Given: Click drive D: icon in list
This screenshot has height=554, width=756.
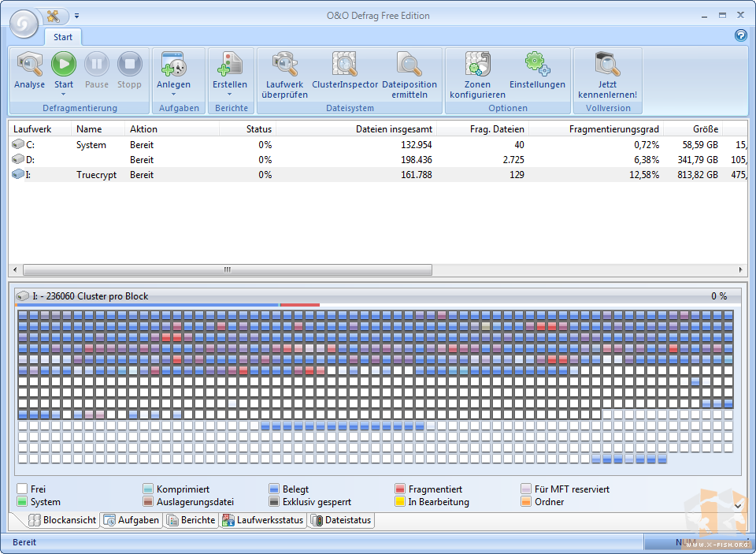Looking at the screenshot, I should pos(18,159).
